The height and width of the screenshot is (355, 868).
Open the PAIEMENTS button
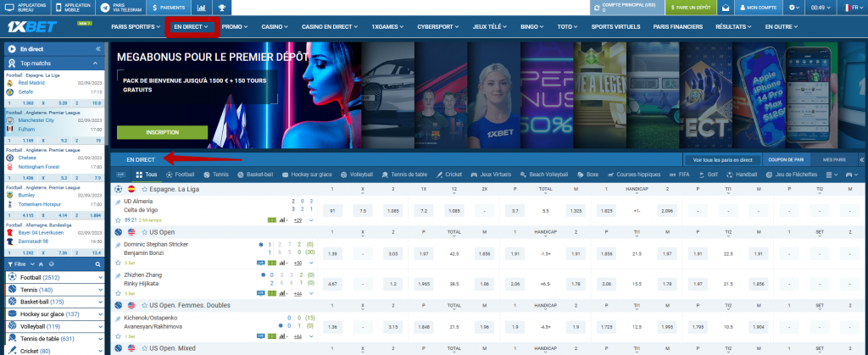[x=169, y=8]
